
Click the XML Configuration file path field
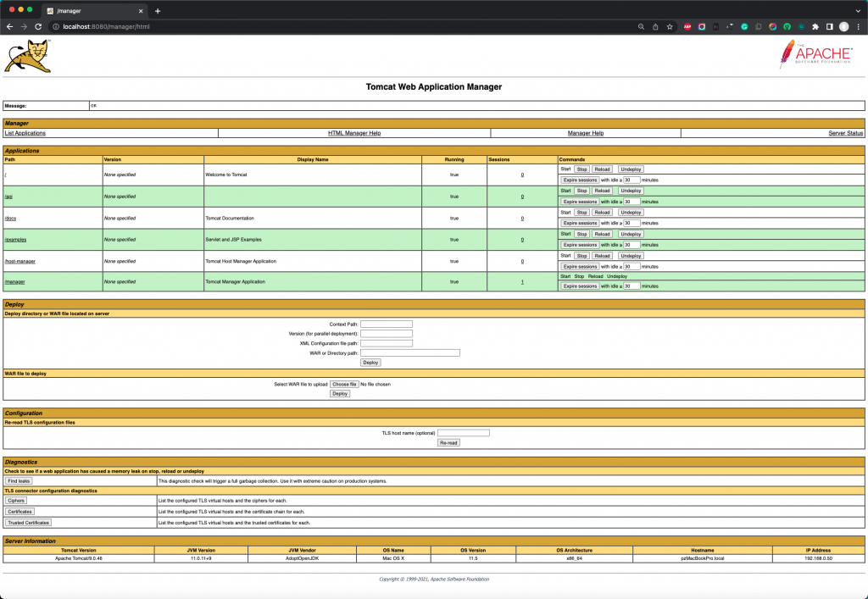coord(387,343)
